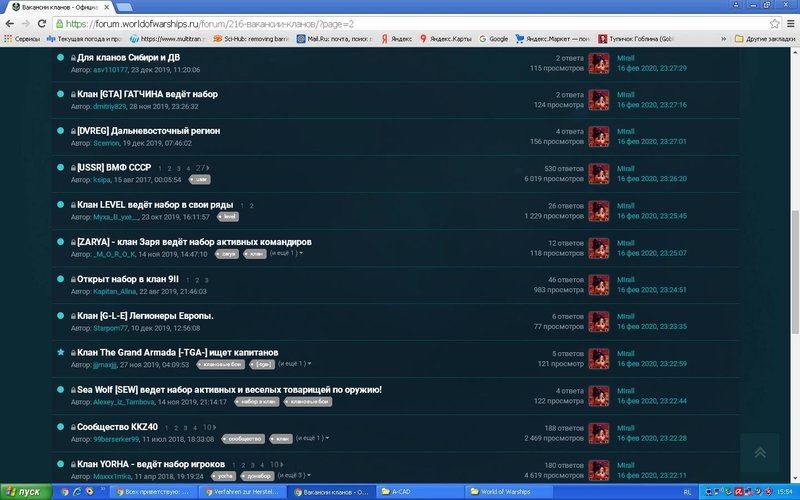The image size is (800, 500).
Task: Open Mirall avatar on Легионеры Европы row
Action: [598, 321]
